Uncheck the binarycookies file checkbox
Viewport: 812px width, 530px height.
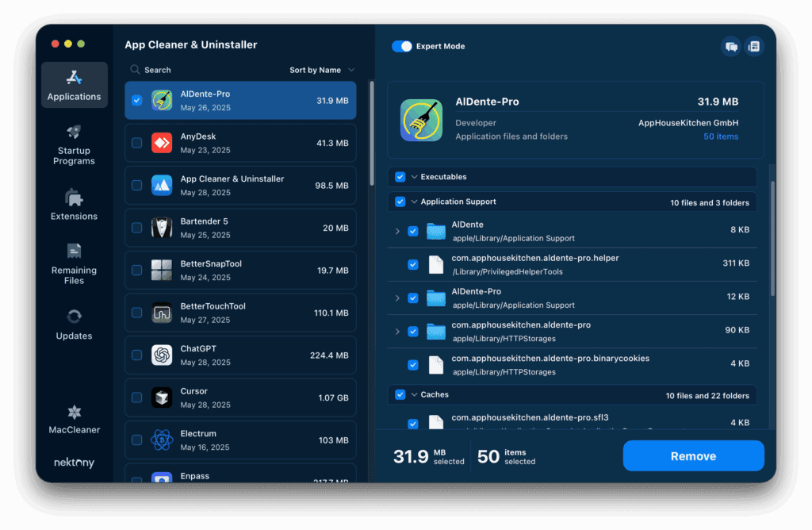point(412,365)
